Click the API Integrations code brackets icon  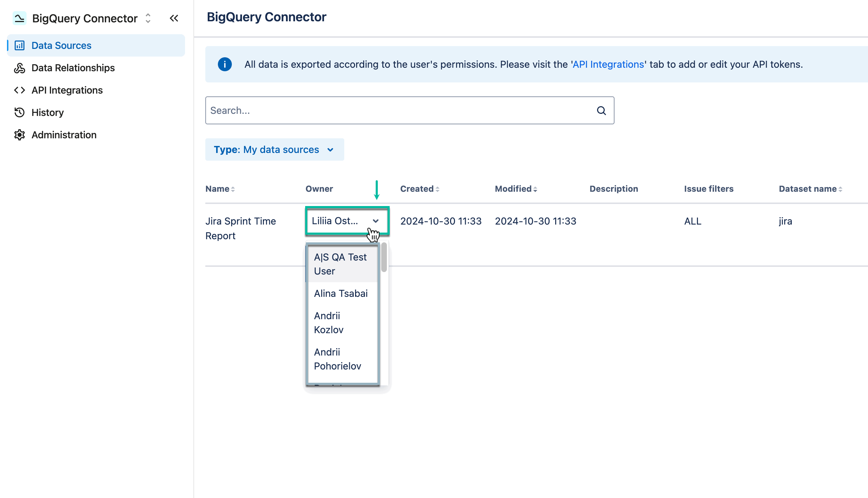(20, 90)
